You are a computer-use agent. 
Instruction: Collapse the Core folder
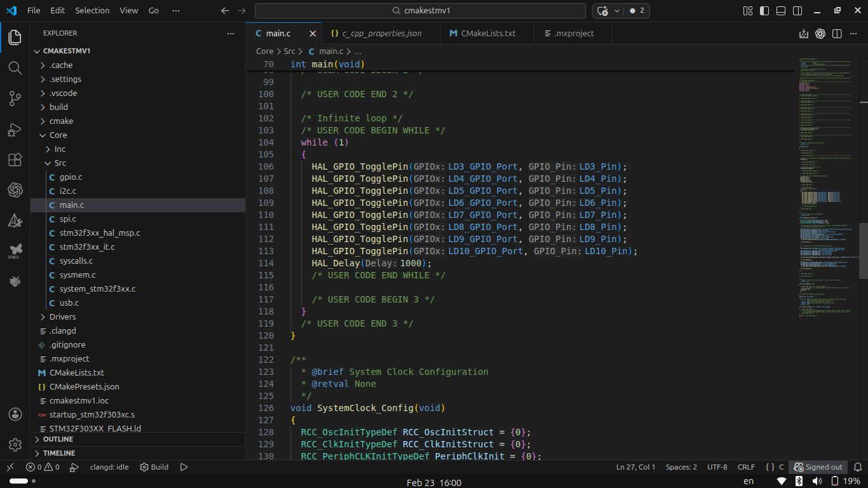58,135
